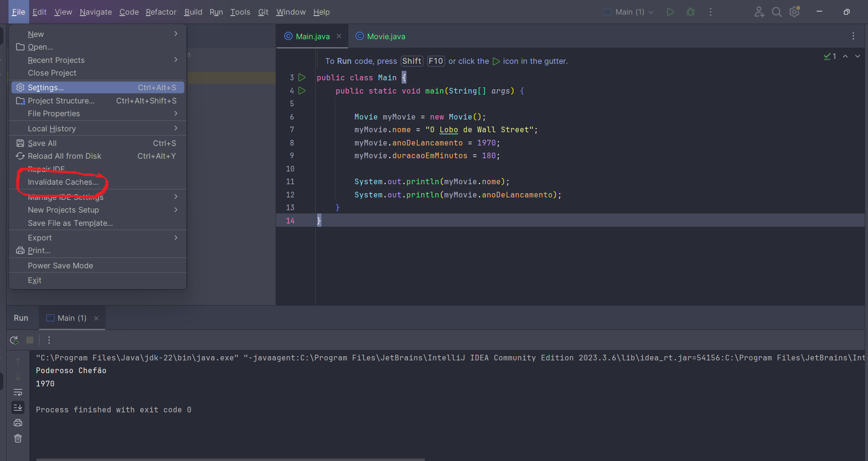This screenshot has width=868, height=461.
Task: Open the Build menu
Action: 193,12
